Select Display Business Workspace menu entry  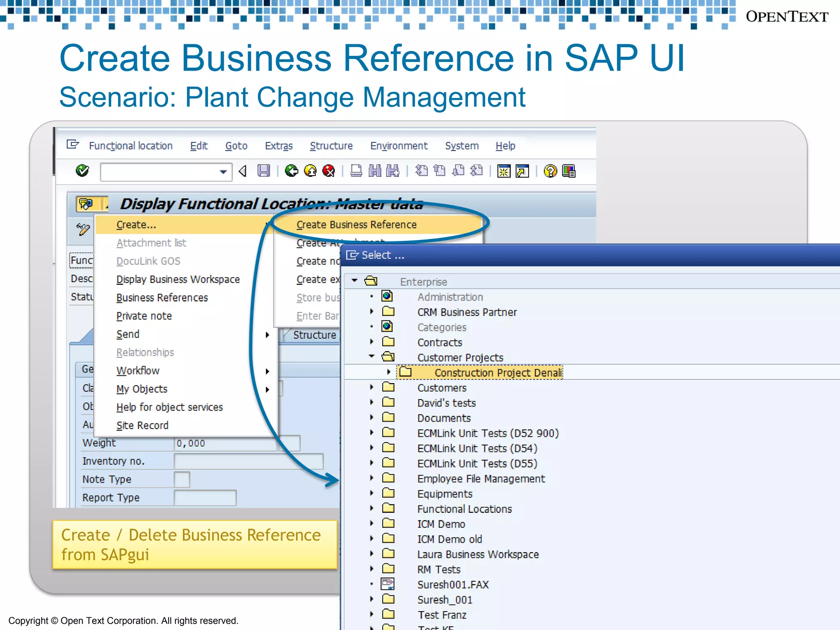click(178, 279)
